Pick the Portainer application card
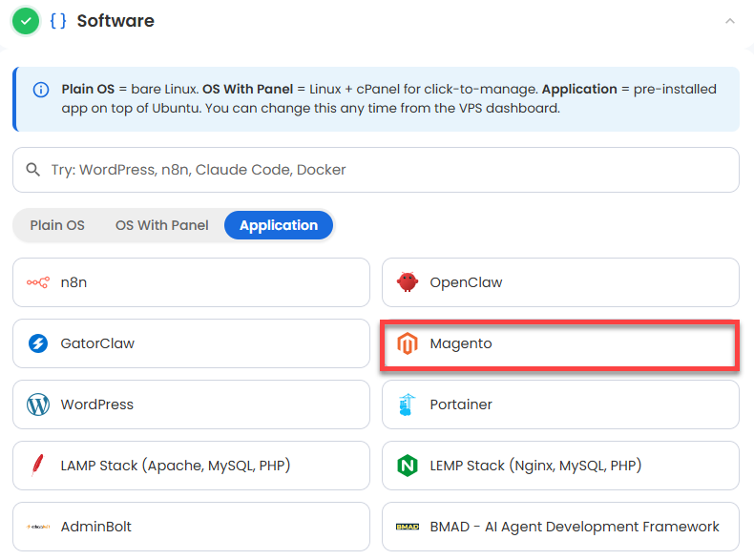This screenshot has height=560, width=754. (560, 404)
